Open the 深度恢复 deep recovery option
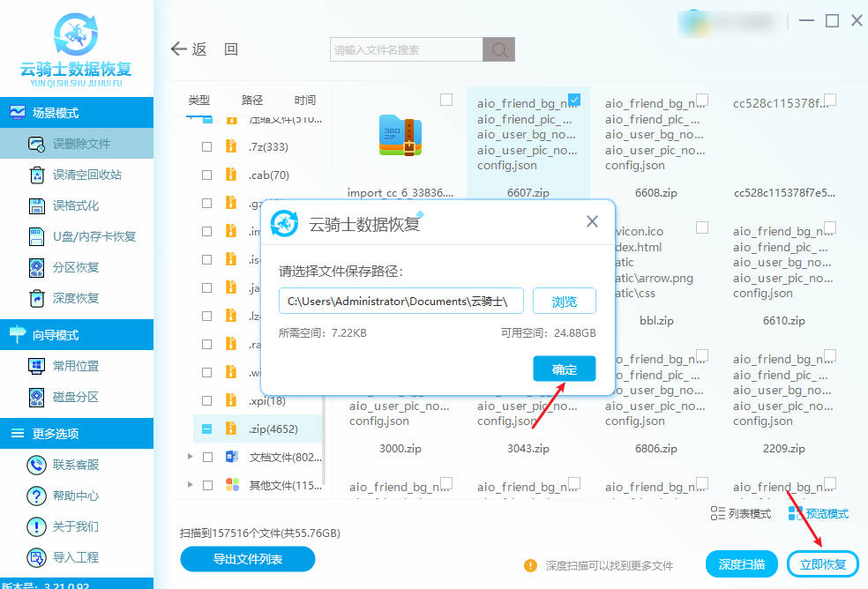868x589 pixels. (77, 298)
